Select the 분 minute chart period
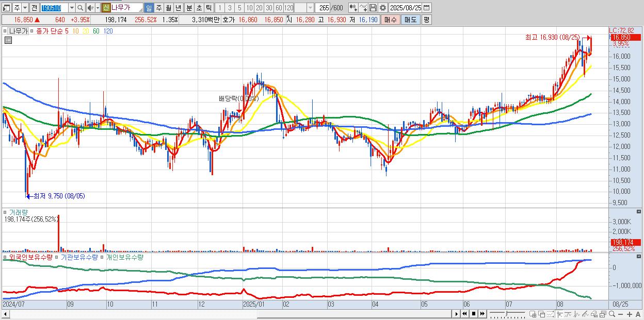 [189, 8]
